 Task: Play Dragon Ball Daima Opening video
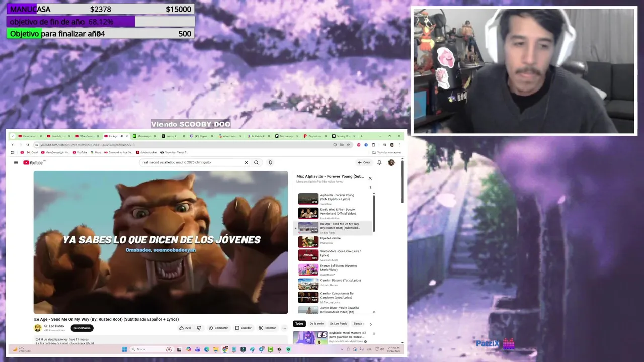[334, 270]
